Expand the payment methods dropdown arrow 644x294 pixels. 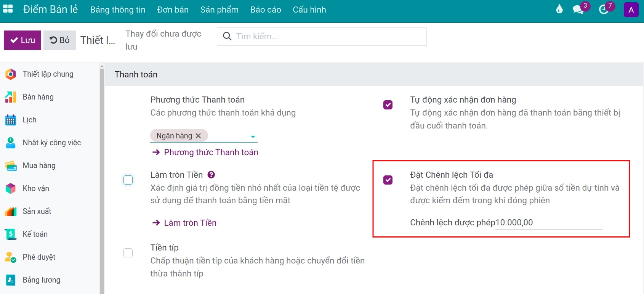click(253, 136)
